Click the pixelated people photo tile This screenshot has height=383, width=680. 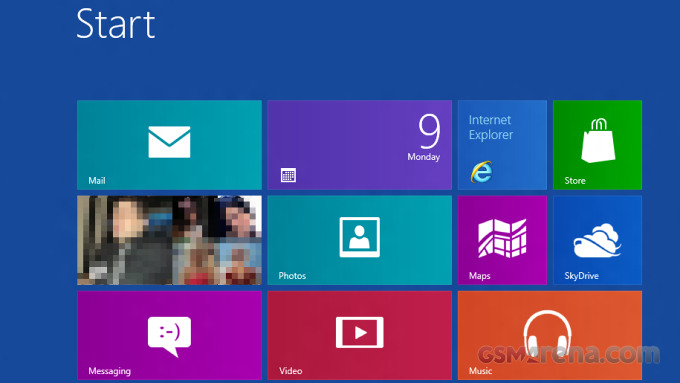pyautogui.click(x=169, y=240)
